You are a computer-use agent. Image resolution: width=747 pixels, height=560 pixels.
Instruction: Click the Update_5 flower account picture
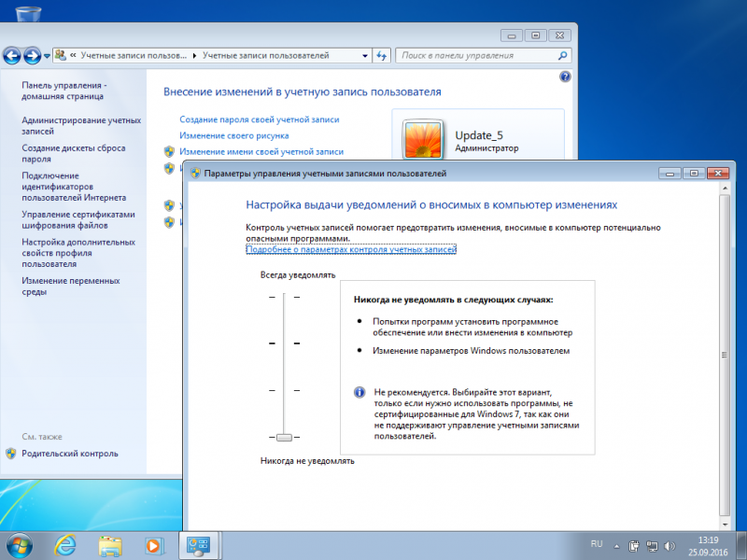pos(423,138)
